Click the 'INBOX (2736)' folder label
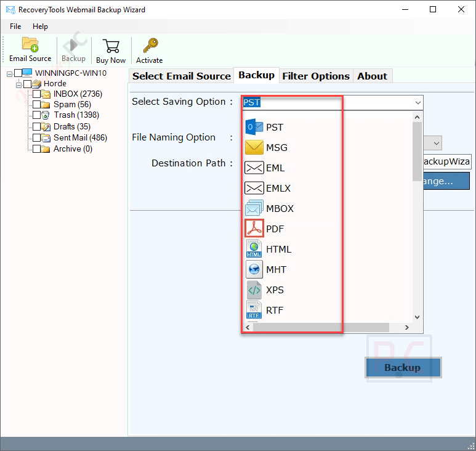The image size is (476, 451). [78, 94]
